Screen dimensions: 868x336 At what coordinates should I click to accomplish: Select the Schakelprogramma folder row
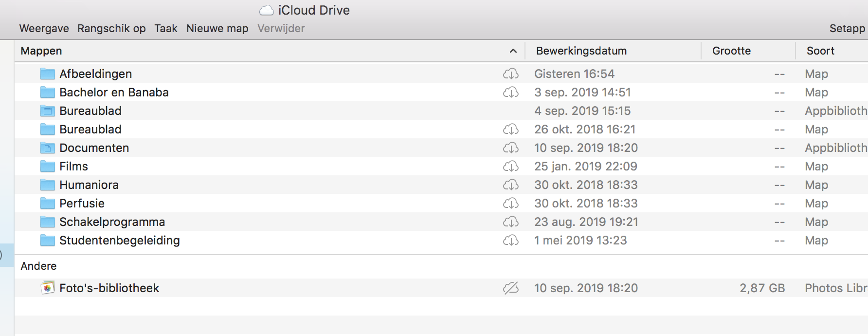[x=112, y=222]
